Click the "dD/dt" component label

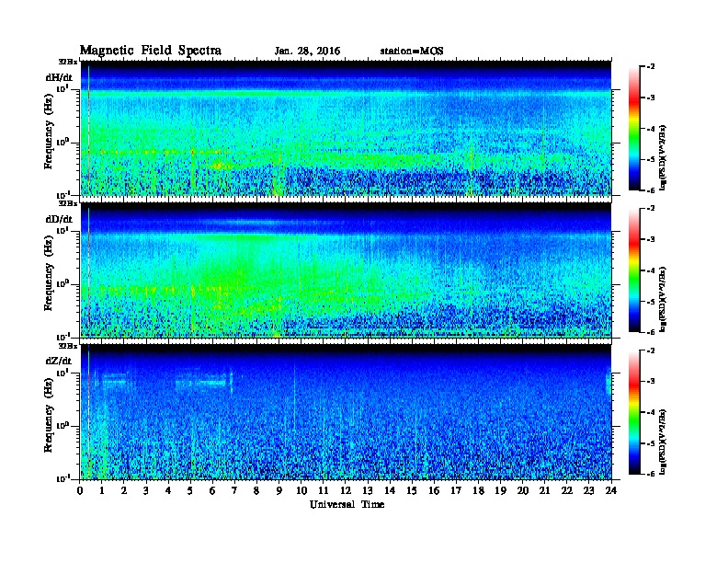[x=59, y=219]
